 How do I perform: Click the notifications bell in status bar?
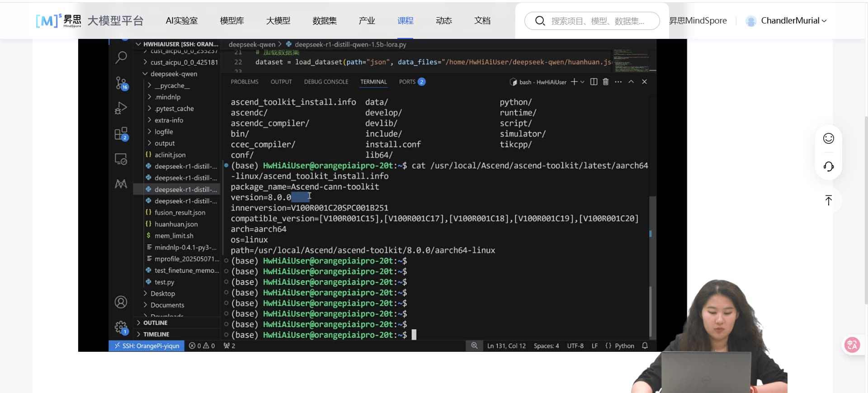(x=645, y=346)
